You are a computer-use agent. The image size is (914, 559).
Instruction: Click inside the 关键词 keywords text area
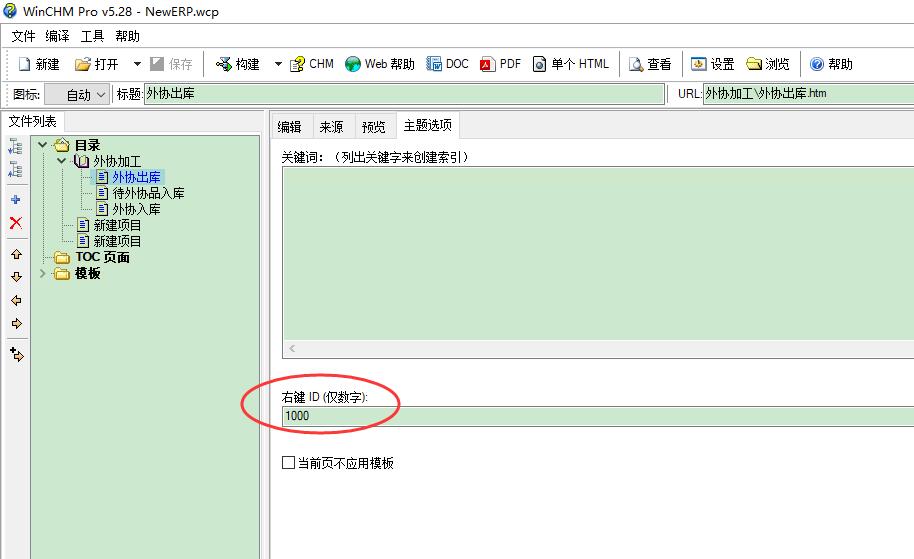[x=598, y=253]
